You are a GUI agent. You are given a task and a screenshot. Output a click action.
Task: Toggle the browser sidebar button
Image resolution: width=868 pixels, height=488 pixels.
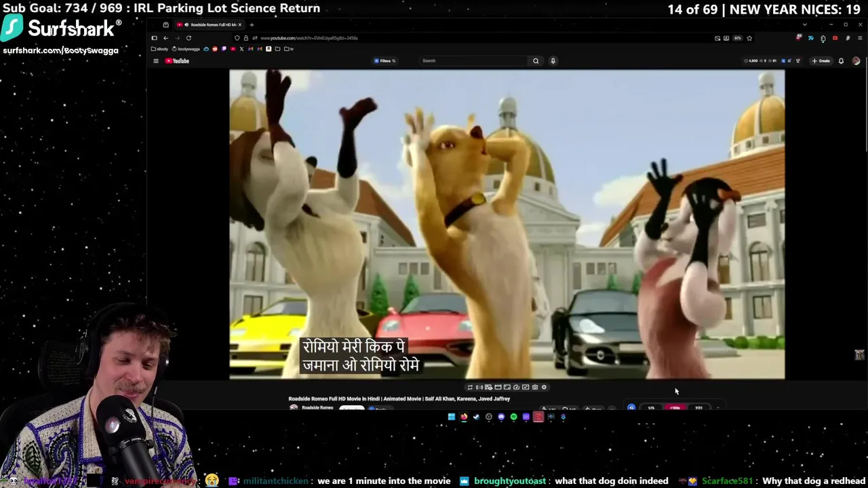(154, 38)
